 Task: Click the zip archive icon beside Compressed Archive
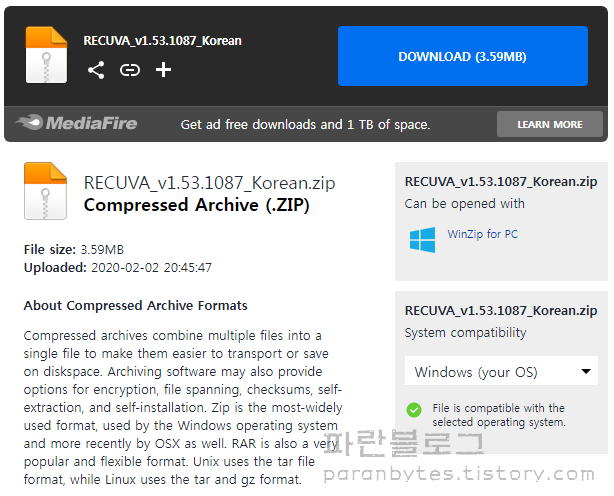[x=45, y=191]
